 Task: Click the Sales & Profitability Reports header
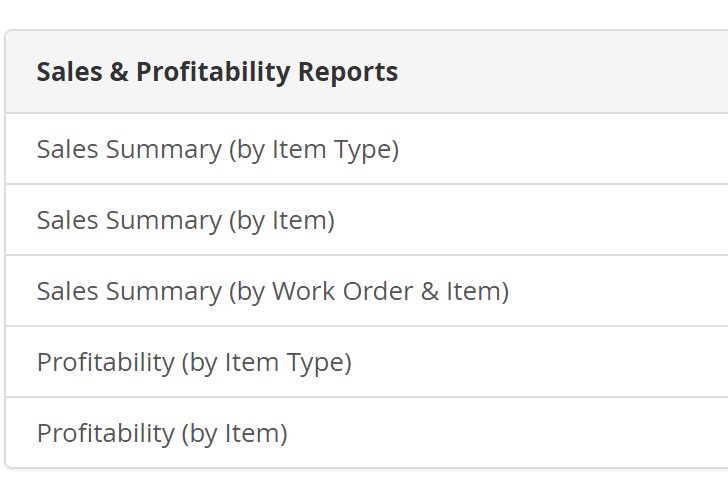tap(217, 72)
